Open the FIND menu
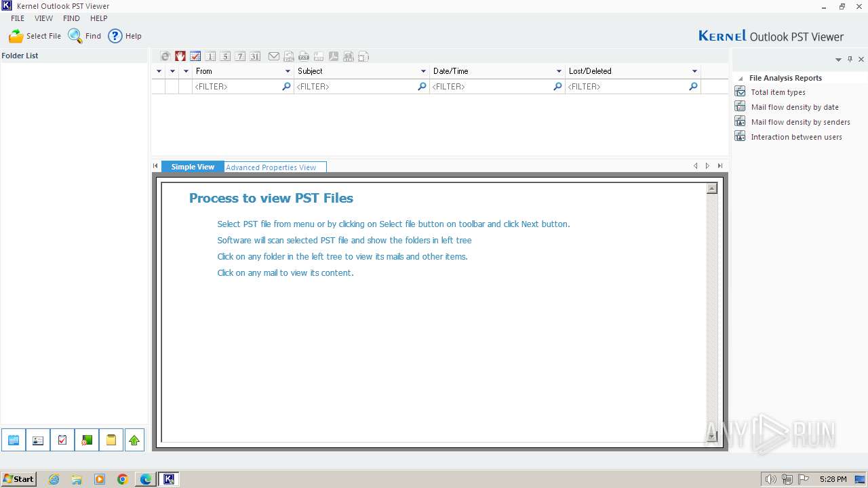The width and height of the screenshot is (868, 488). tap(71, 18)
